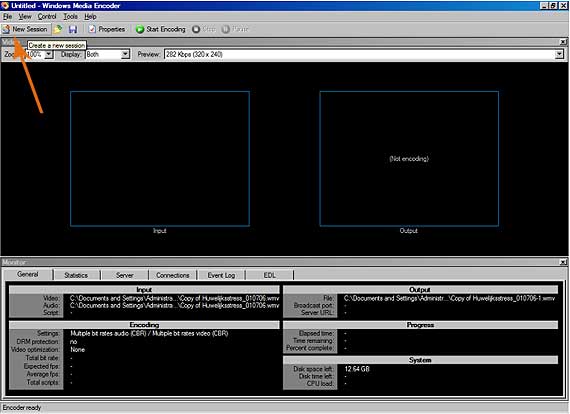Click the 'Expected fps' label
Screen dimensions: 570x414
(41, 366)
